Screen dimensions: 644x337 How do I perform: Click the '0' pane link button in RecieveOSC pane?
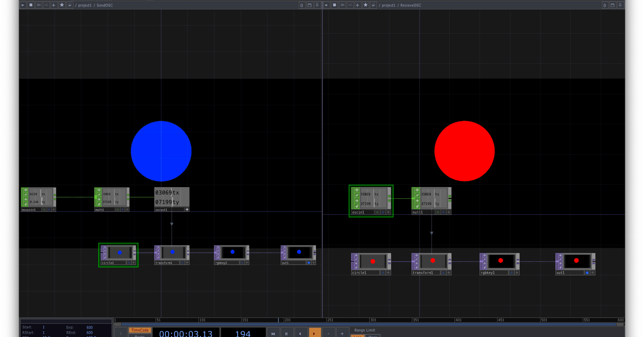pos(605,5)
